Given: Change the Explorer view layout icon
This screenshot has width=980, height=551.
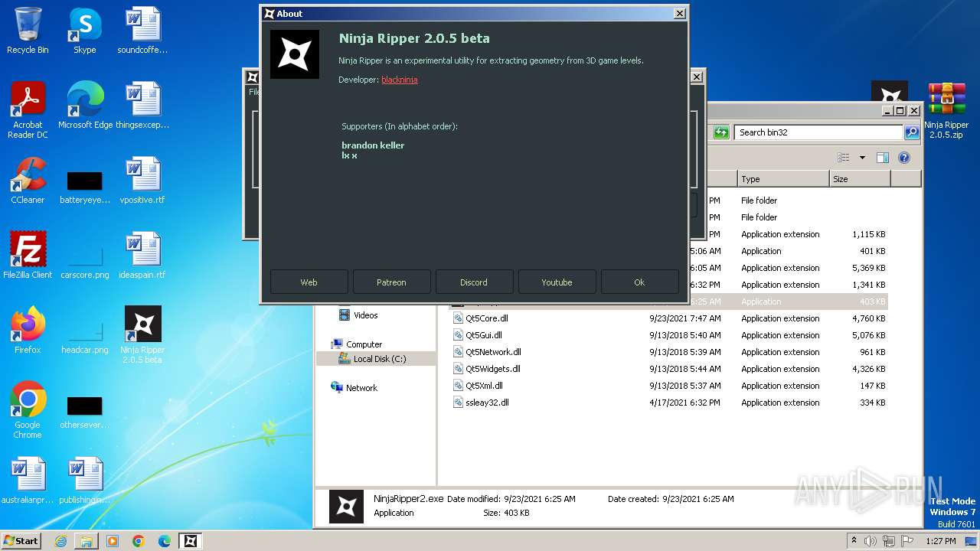Looking at the screenshot, I should point(844,158).
